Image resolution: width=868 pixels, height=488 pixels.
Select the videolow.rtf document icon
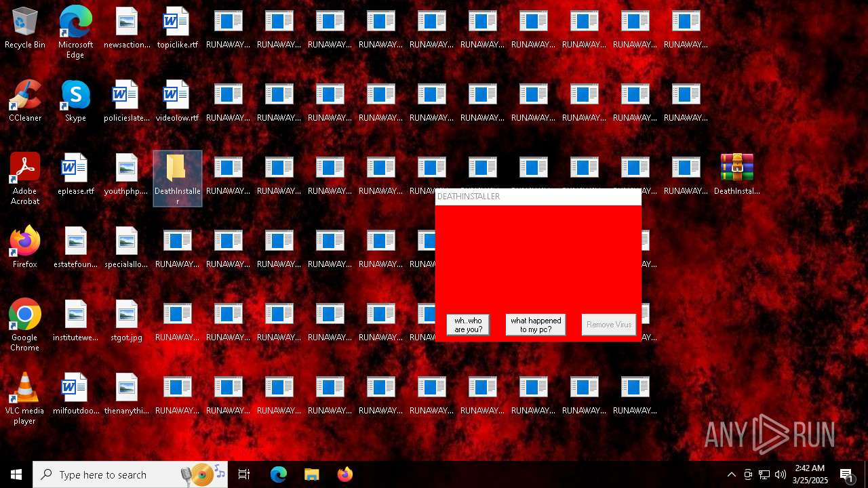[177, 102]
